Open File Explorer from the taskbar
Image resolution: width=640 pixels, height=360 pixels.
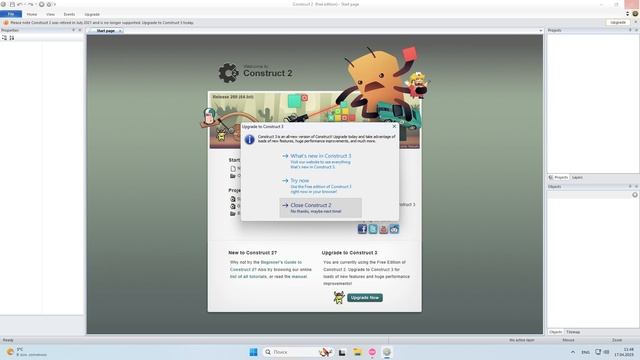357,352
